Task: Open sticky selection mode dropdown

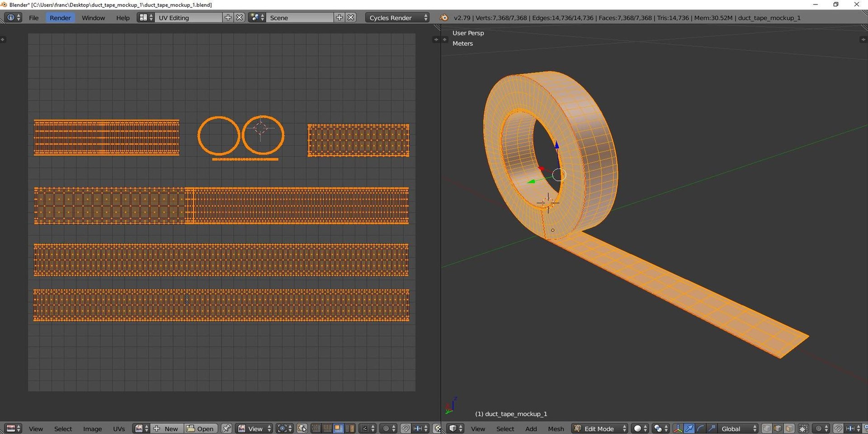Action: coord(368,429)
